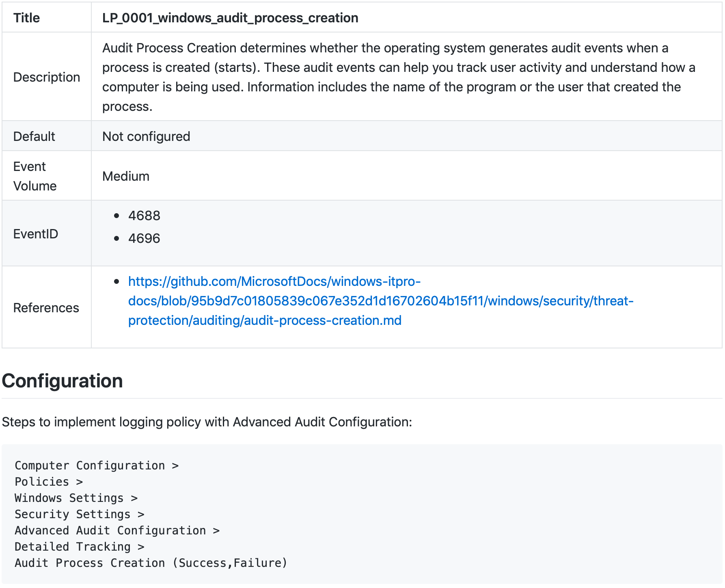Click event ID 4696 in the list
This screenshot has height=588, width=725.
click(144, 238)
